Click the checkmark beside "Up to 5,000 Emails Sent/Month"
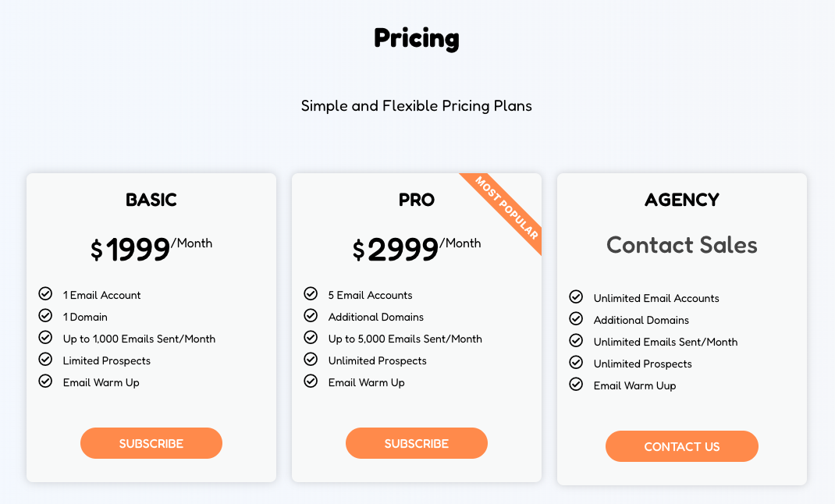The height and width of the screenshot is (504, 835). (x=310, y=338)
